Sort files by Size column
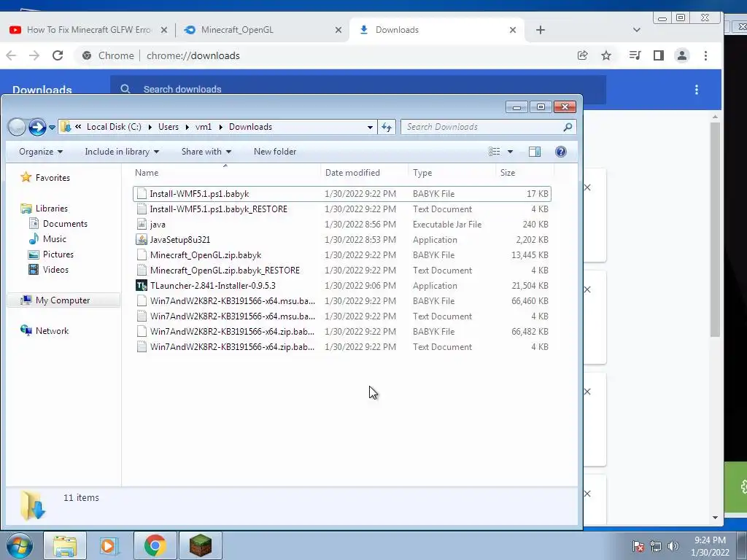 (525, 173)
